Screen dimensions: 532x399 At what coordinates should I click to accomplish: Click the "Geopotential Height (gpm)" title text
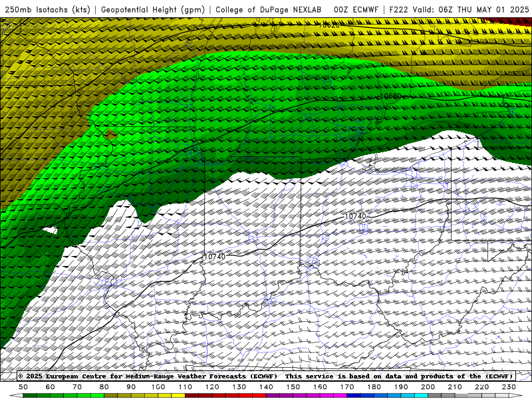(x=153, y=10)
